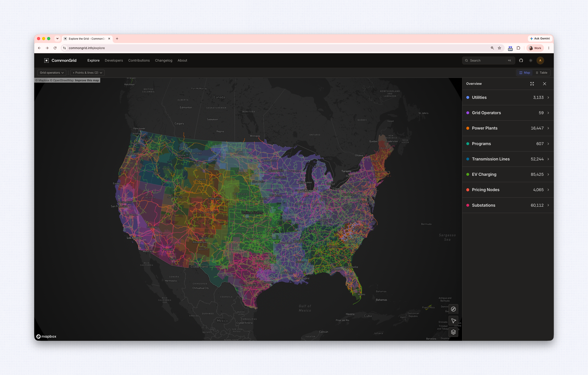Switch to Map view

524,73
